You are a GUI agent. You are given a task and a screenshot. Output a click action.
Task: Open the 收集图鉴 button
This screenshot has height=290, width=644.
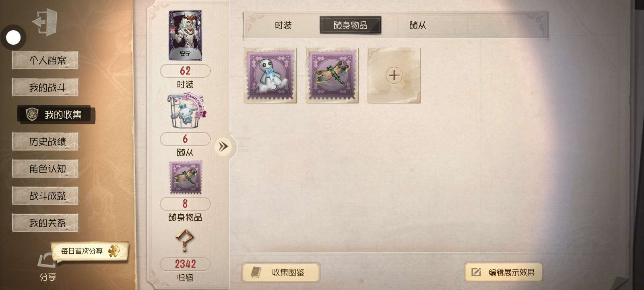click(281, 273)
